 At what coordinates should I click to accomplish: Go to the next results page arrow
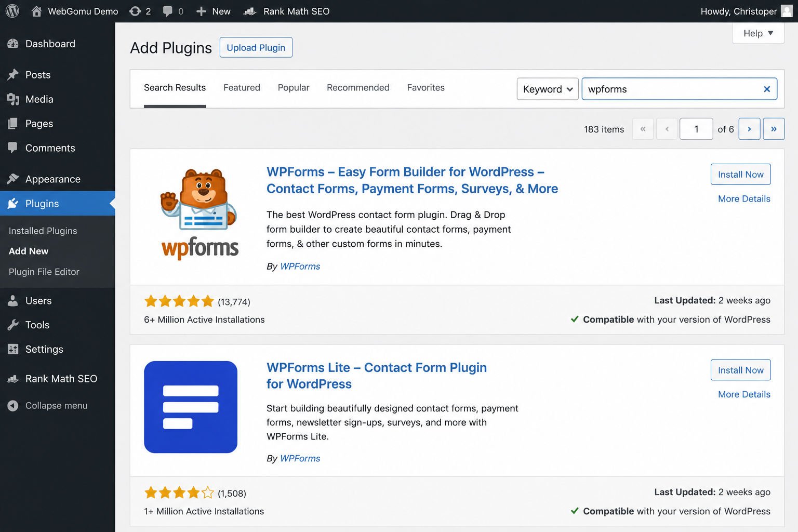(x=749, y=129)
